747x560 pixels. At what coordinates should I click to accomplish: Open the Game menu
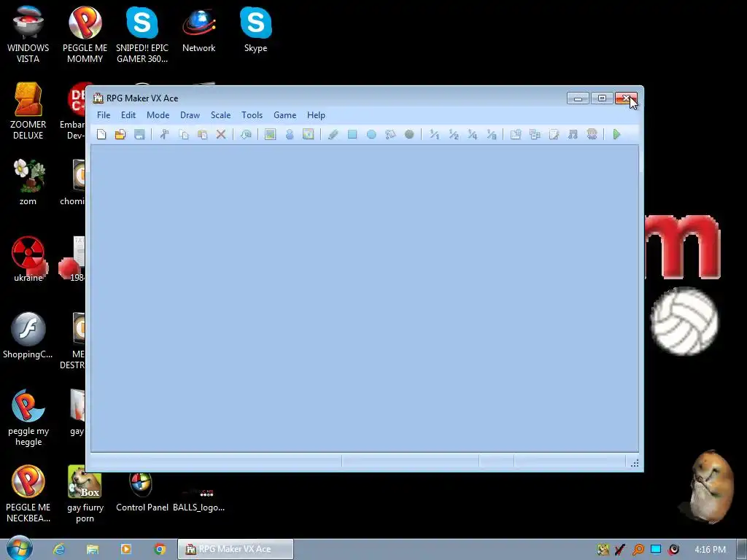point(285,114)
